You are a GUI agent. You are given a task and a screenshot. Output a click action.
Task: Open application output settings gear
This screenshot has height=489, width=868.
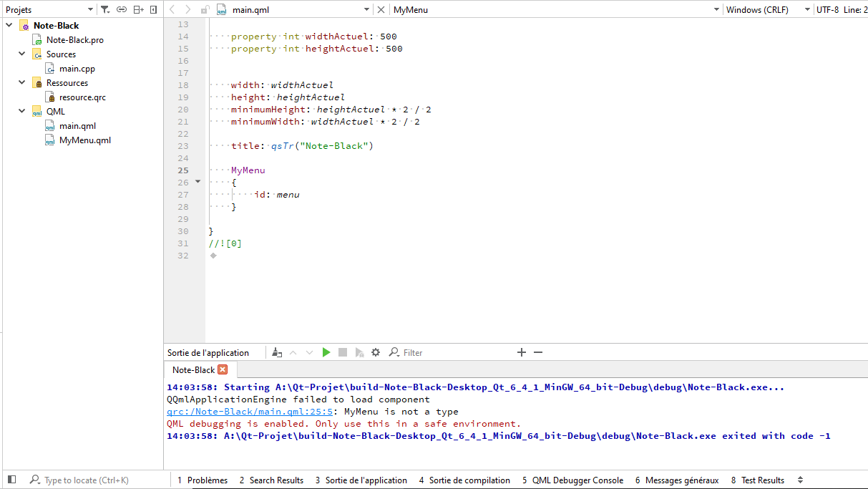click(x=376, y=352)
